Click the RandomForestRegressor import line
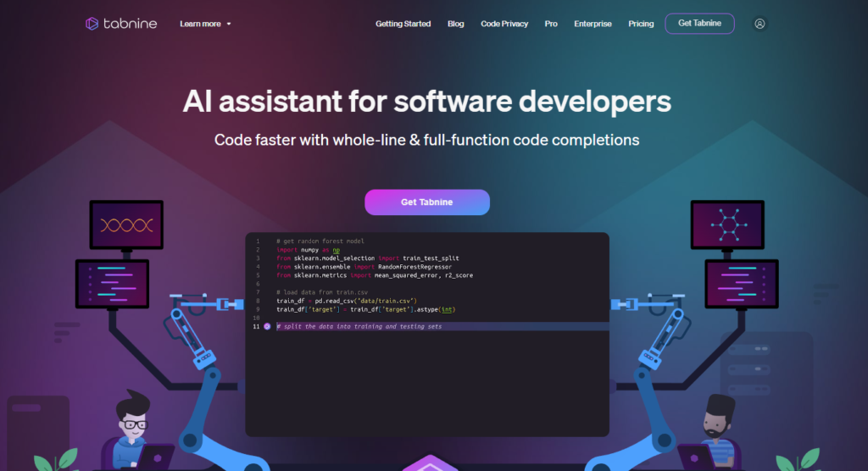Viewport: 868px width, 471px height. 364,267
